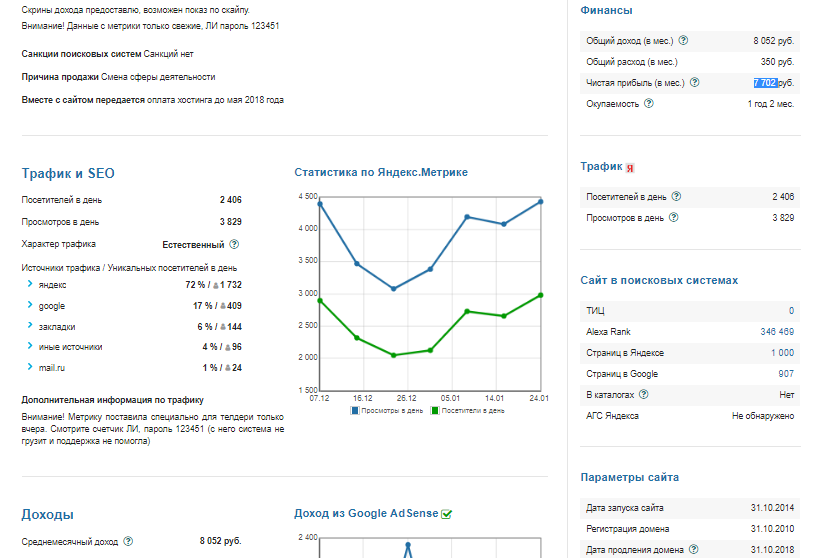Image resolution: width=821 pixels, height=558 pixels.
Task: Open Страниц в Яндексе 1 000 link
Action: point(782,353)
